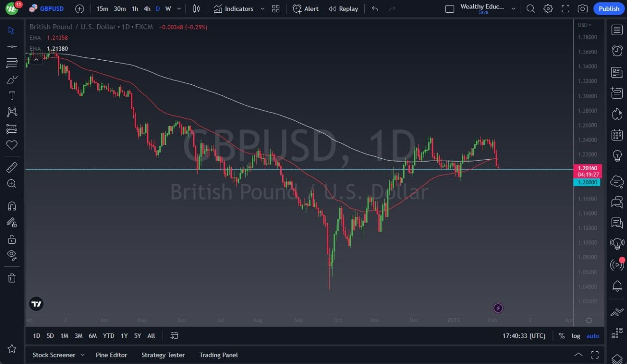Viewport: 627px width, 364px height.
Task: Open the Watchlist panel
Action: click(x=617, y=29)
